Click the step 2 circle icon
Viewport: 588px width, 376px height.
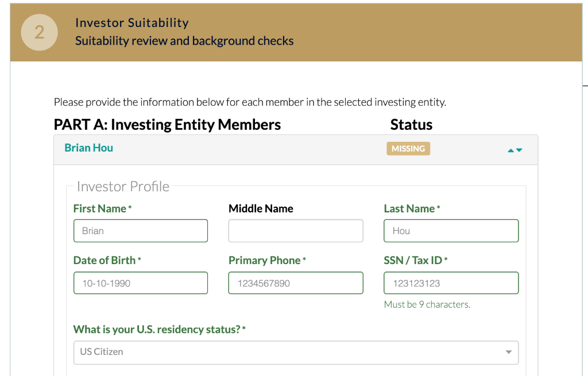click(x=40, y=32)
